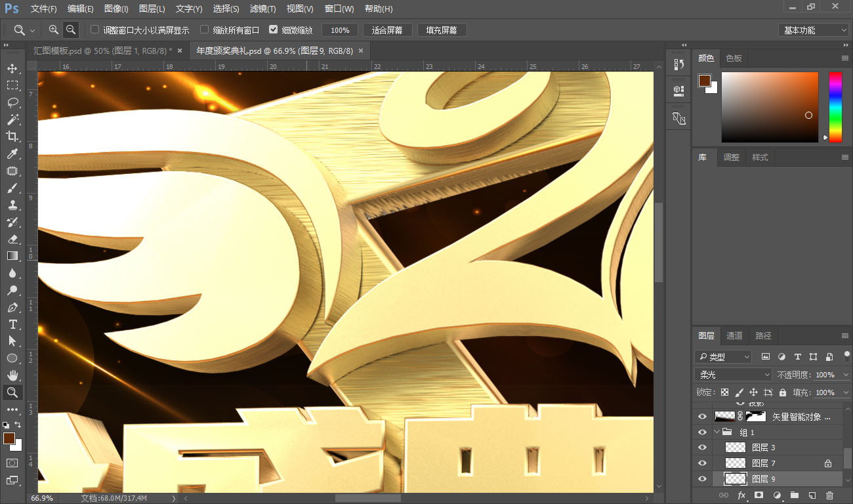Uncheck the scrubby zoom checkbox
Viewport: 853px width, 504px height.
click(274, 30)
